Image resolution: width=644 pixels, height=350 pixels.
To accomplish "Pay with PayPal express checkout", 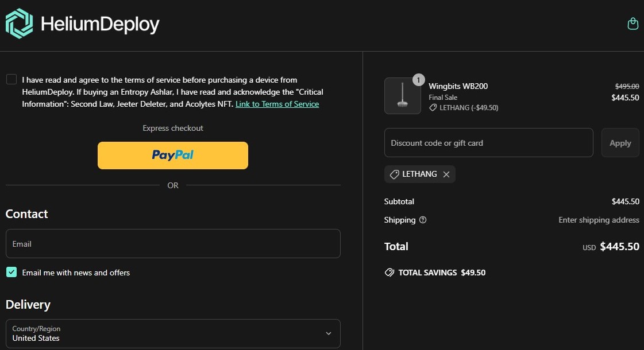I will [x=172, y=155].
